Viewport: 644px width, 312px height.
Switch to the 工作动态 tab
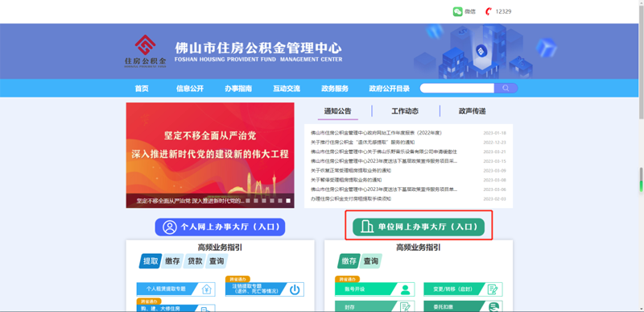[x=405, y=111]
